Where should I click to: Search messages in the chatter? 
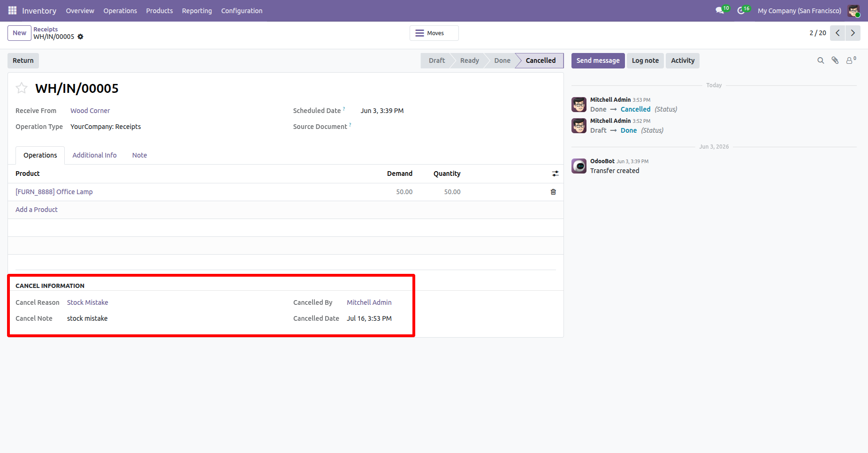click(x=821, y=60)
